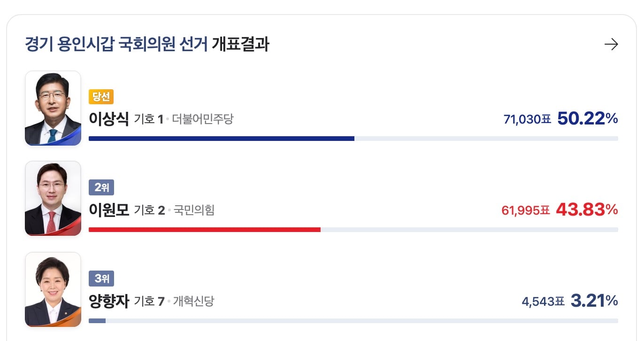Select the 당선 badge
Viewport: 644px width, 341px height.
pyautogui.click(x=101, y=97)
